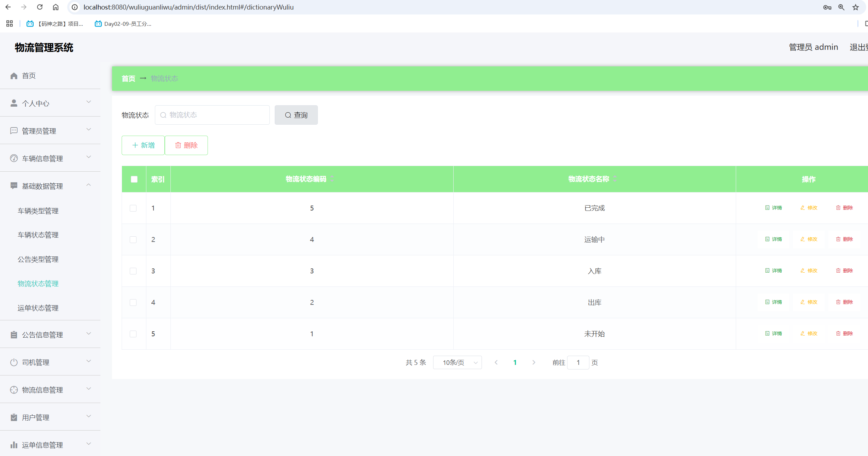Check the checkbox for row 运输中
This screenshot has height=456, width=868.
(133, 239)
